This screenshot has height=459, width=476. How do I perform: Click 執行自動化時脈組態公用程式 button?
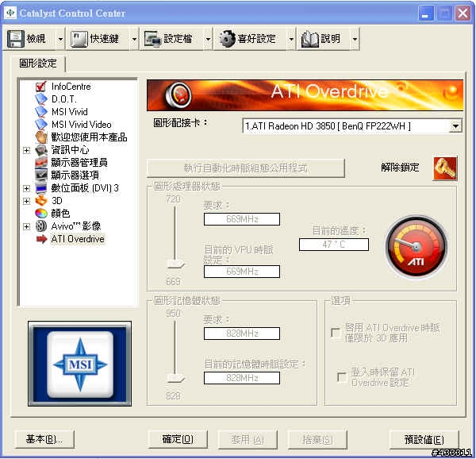coord(246,168)
